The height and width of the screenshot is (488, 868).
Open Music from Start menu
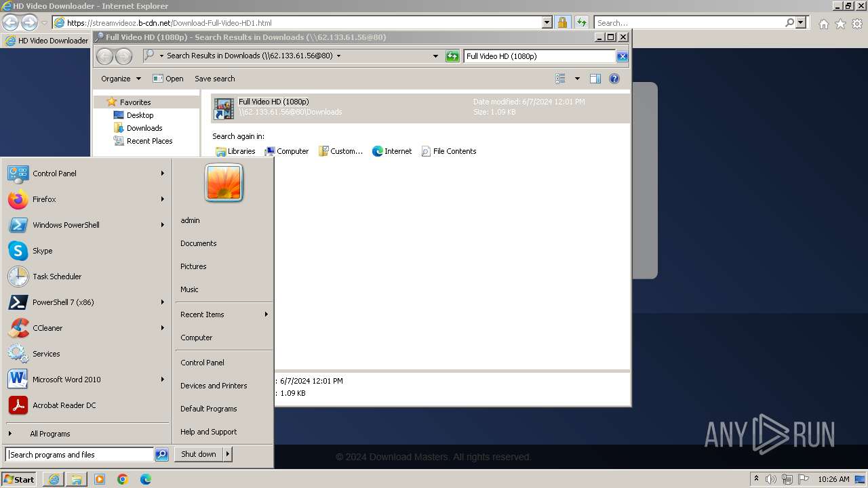pyautogui.click(x=189, y=289)
